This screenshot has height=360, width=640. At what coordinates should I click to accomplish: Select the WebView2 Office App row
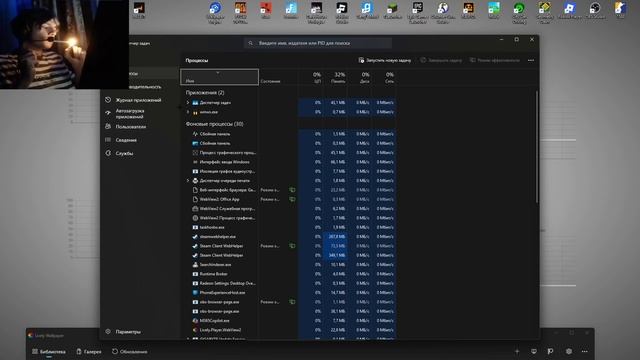tap(288, 199)
